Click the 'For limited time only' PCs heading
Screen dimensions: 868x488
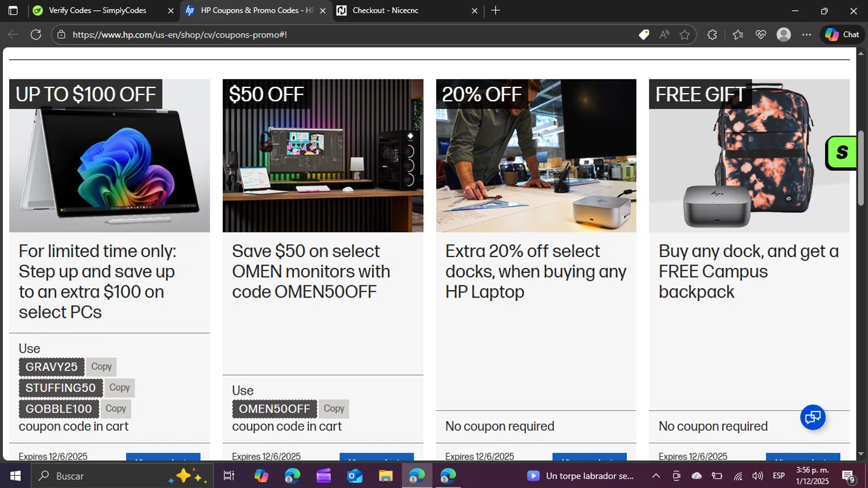[97, 282]
